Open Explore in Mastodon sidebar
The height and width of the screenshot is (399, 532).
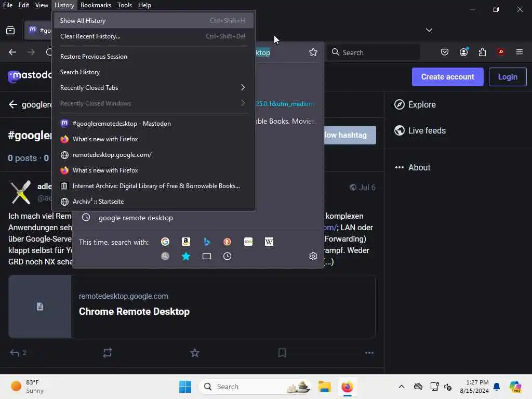415,104
